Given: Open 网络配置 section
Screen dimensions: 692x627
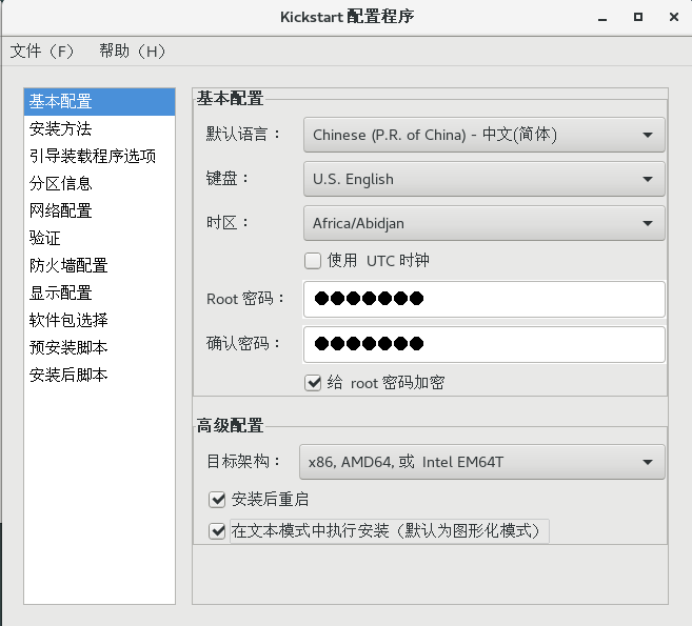Looking at the screenshot, I should [x=99, y=211].
